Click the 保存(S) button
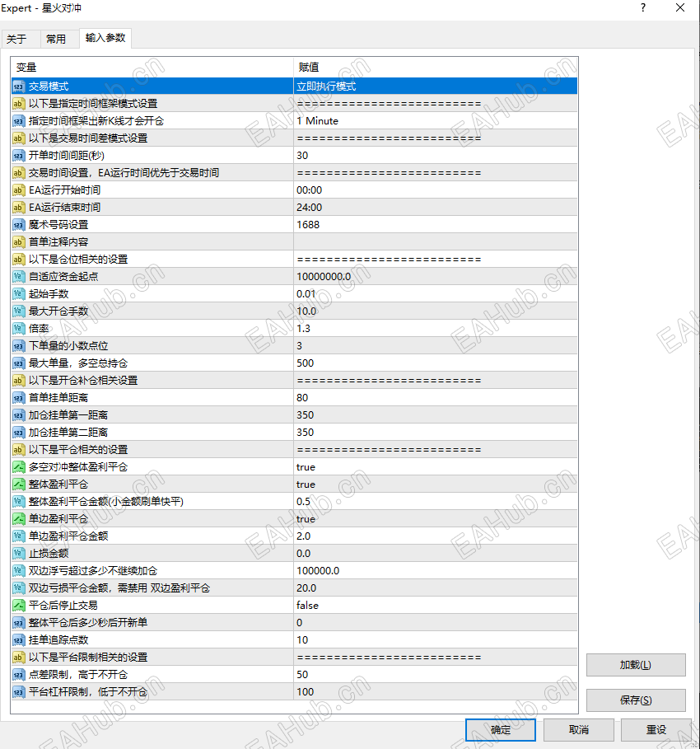This screenshot has width=700, height=749. [636, 700]
